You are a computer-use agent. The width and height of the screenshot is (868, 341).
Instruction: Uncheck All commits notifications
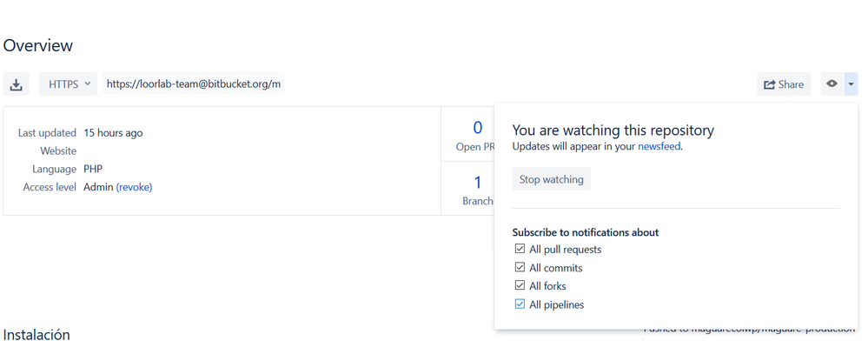pos(520,267)
